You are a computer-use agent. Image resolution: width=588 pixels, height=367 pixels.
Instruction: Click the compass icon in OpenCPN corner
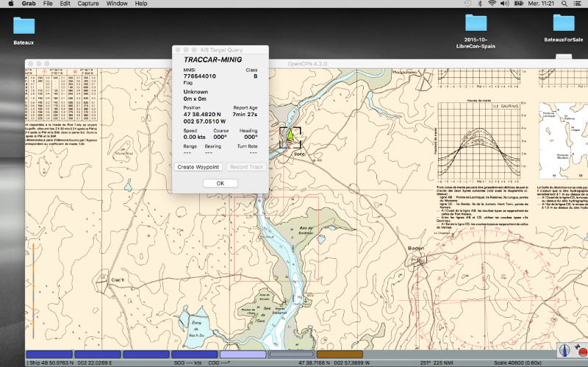[x=564, y=350]
